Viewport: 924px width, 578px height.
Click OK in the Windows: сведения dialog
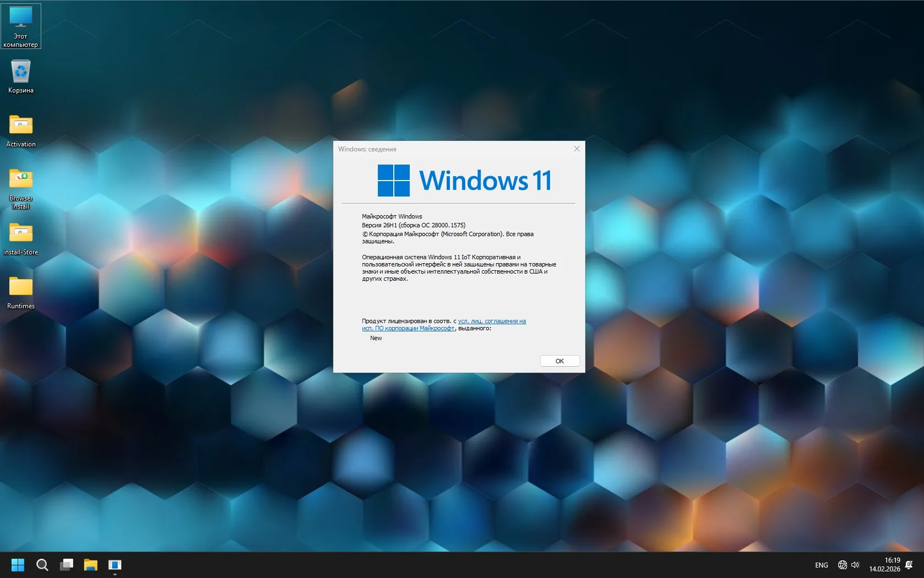[x=559, y=361]
